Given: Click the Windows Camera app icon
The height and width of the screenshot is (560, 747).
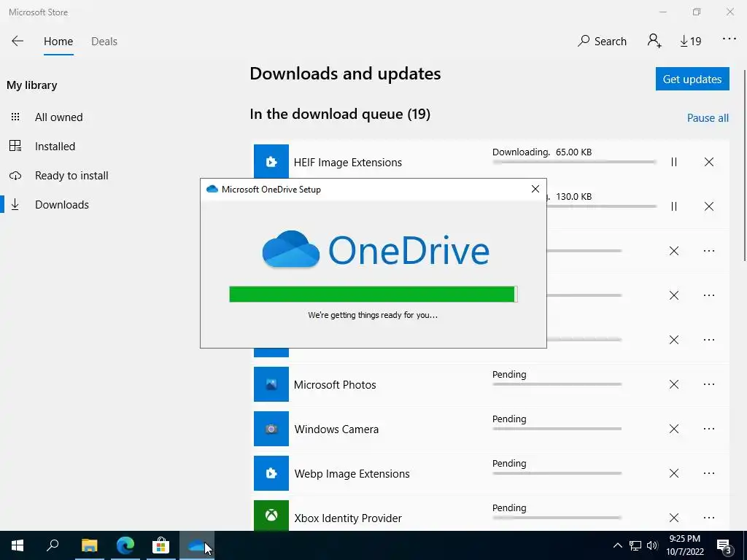Looking at the screenshot, I should coord(271,429).
